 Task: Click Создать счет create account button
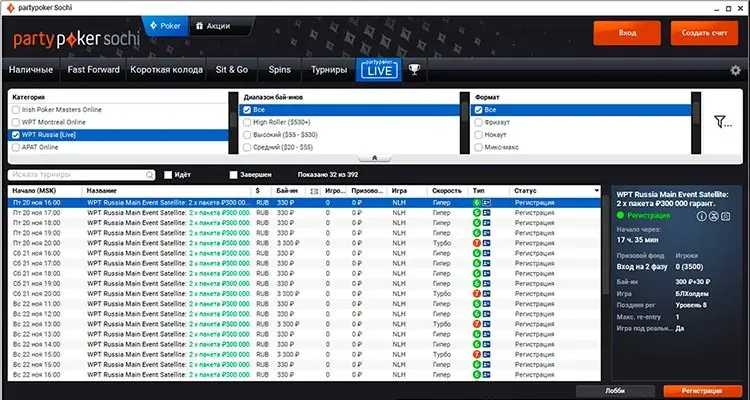click(x=704, y=33)
